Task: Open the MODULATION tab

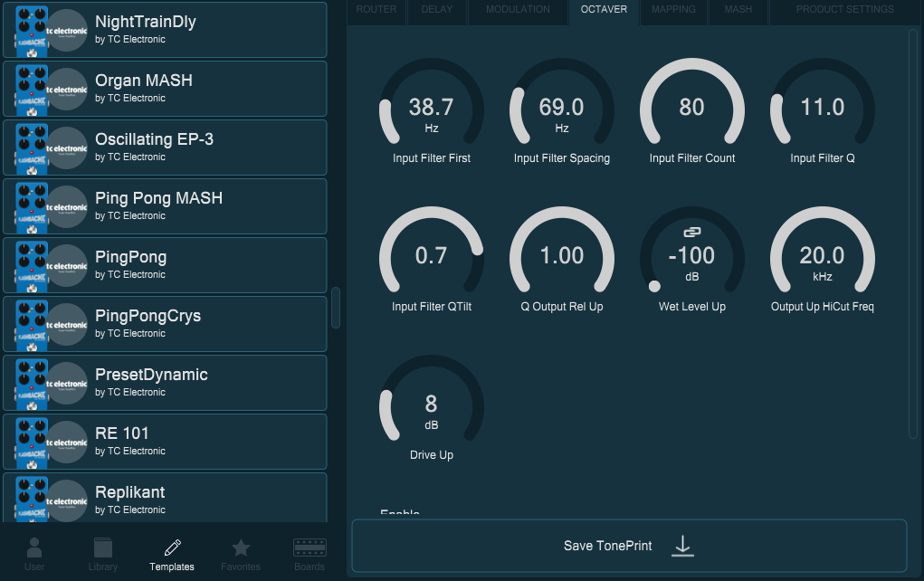Action: [x=518, y=10]
